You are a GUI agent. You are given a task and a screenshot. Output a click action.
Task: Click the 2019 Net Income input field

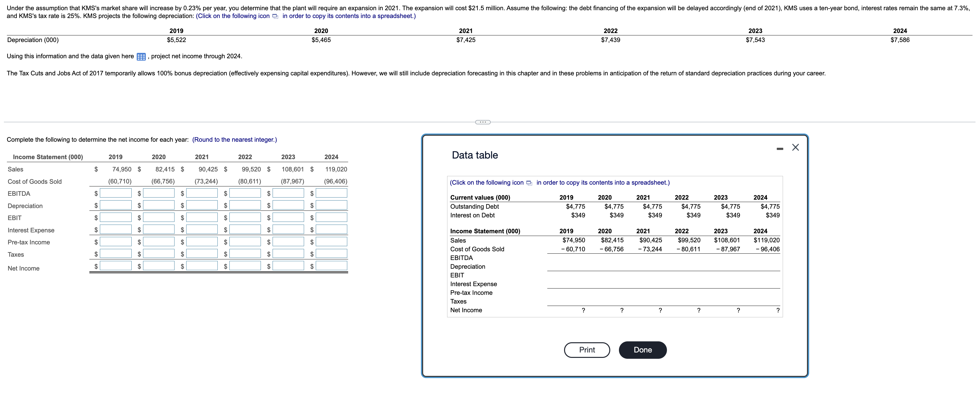pyautogui.click(x=116, y=266)
